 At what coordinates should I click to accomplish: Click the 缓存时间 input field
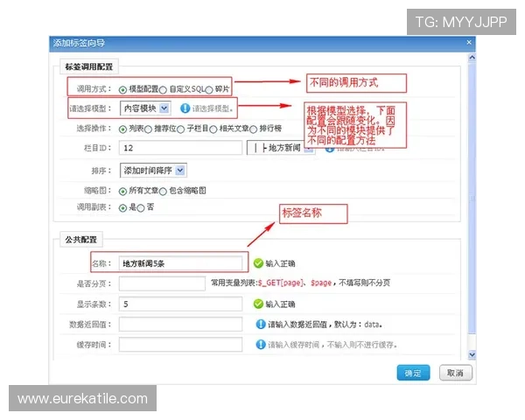coord(180,344)
